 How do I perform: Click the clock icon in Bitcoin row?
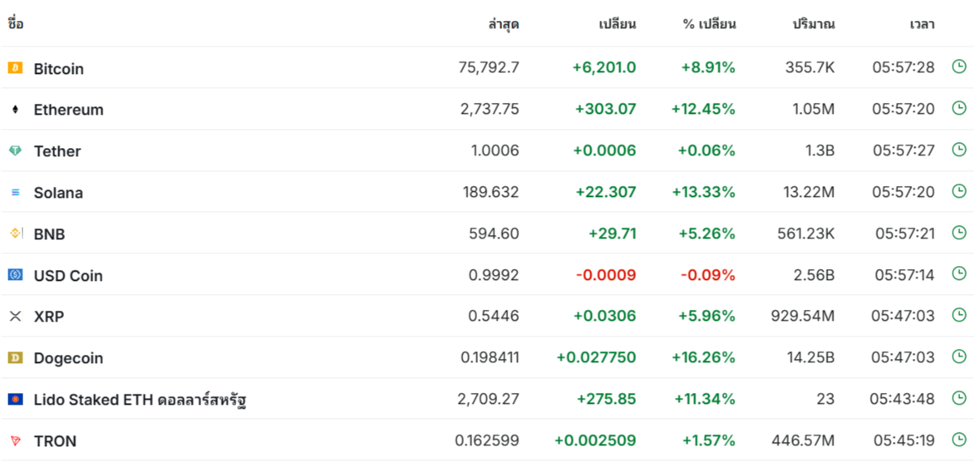958,66
